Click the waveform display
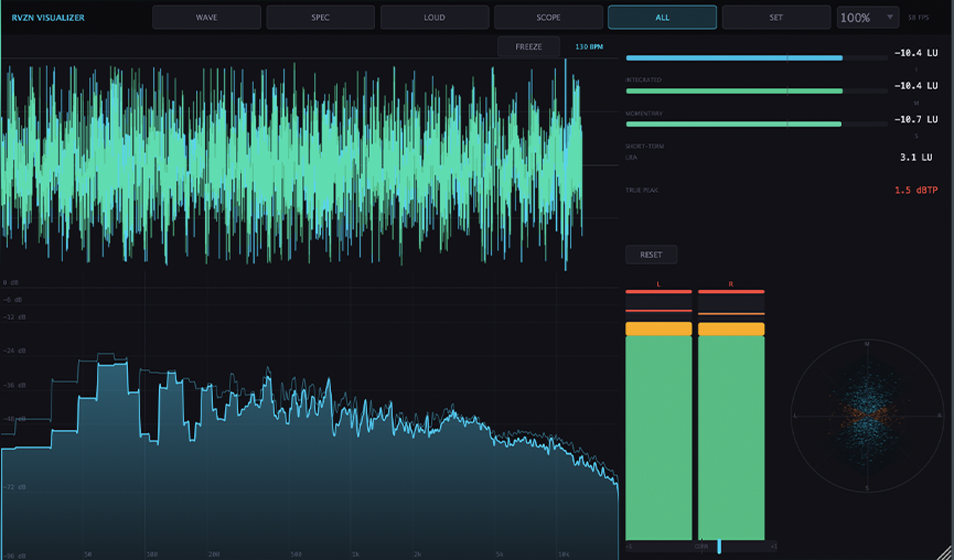 [309, 164]
